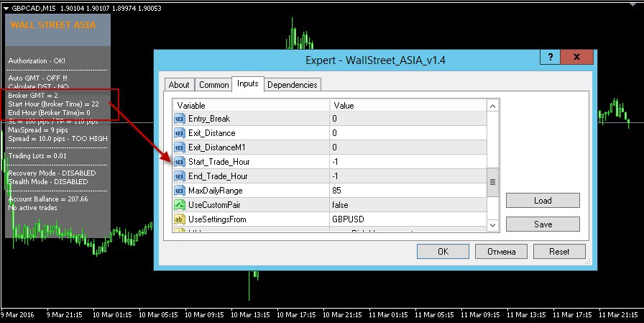The image size is (644, 323).
Task: Select the Exit_Distance value cell
Action: click(x=408, y=133)
